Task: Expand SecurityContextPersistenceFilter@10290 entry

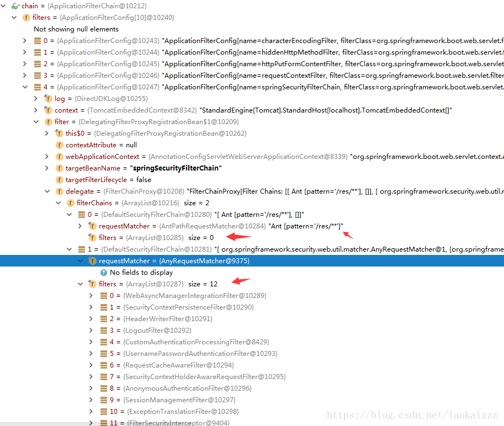Action: pyautogui.click(x=91, y=307)
